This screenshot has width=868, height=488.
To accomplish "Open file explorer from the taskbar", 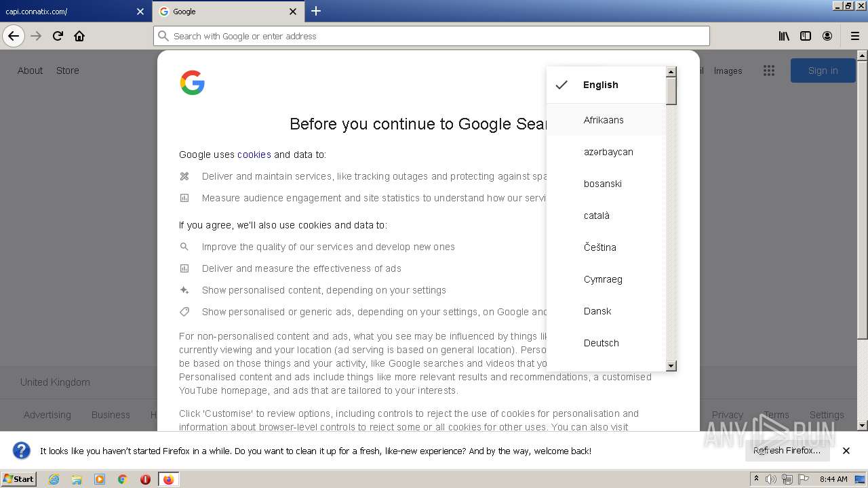I will [x=77, y=479].
